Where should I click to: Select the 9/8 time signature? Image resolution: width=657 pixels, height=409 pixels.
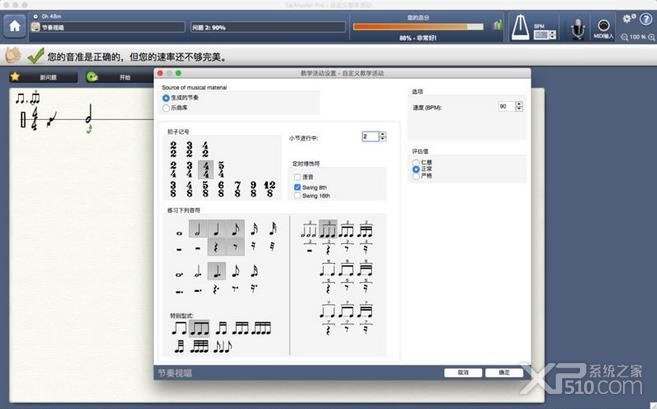tap(253, 189)
